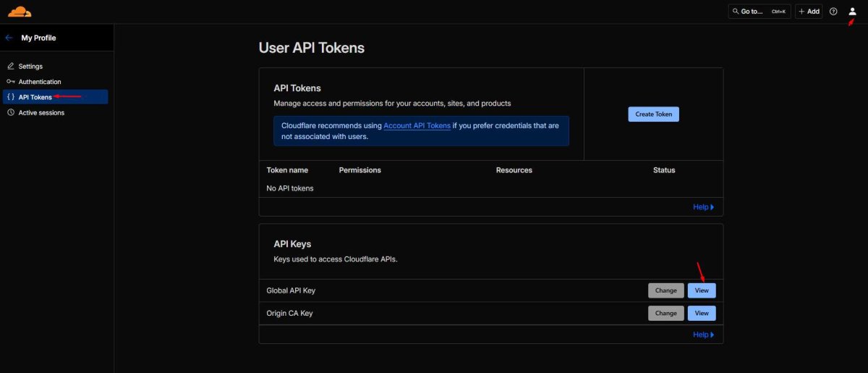The height and width of the screenshot is (373, 868).
Task: Click the back arrow beside My Profile
Action: (x=9, y=38)
